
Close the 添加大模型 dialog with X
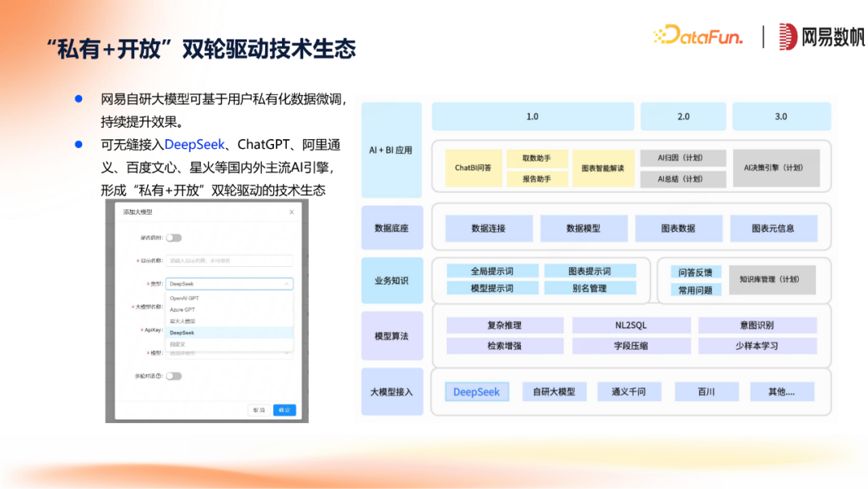pyautogui.click(x=292, y=212)
